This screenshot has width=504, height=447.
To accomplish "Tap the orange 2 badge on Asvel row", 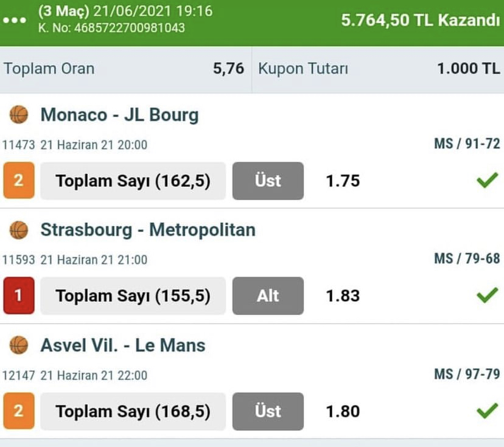I will point(18,411).
